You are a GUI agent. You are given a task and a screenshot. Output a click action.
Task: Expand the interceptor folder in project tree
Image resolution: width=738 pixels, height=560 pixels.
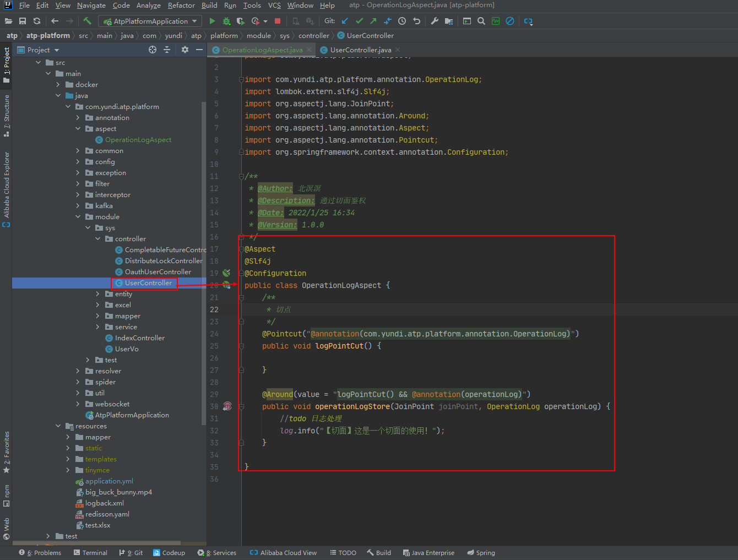[x=78, y=195]
